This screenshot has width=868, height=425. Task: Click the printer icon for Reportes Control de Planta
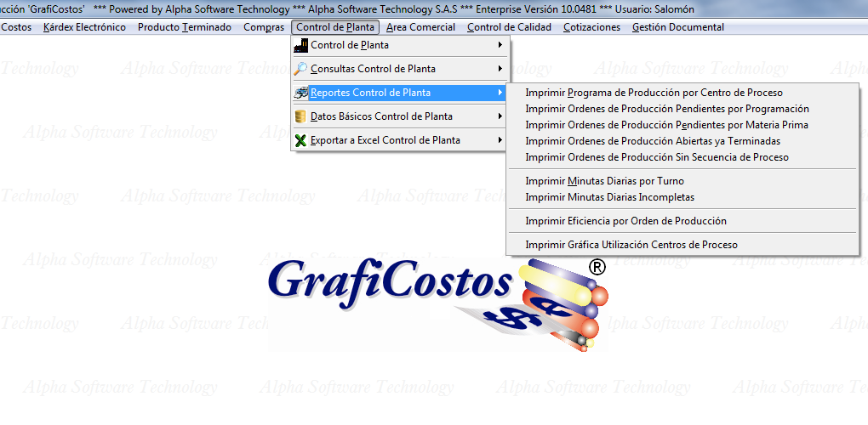click(300, 93)
